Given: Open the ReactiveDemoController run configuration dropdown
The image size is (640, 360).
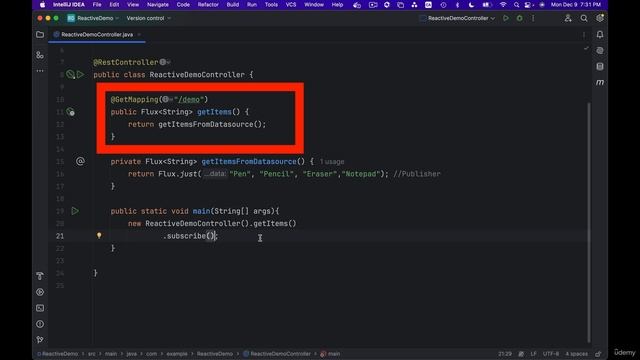Looking at the screenshot, I should click(x=458, y=18).
